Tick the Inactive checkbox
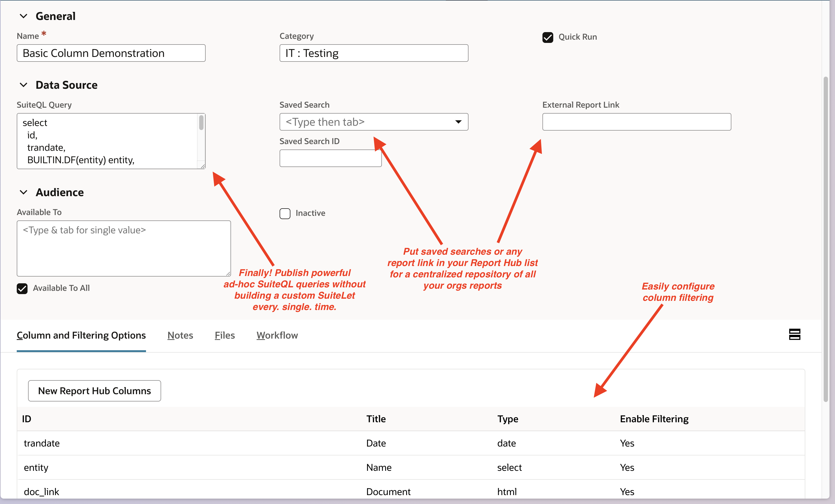 tap(285, 213)
